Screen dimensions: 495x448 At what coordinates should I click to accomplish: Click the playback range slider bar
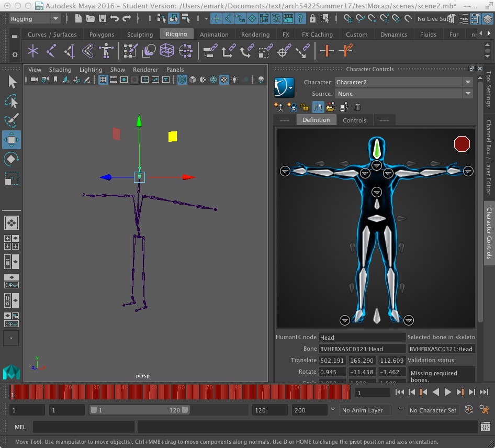[x=139, y=410]
